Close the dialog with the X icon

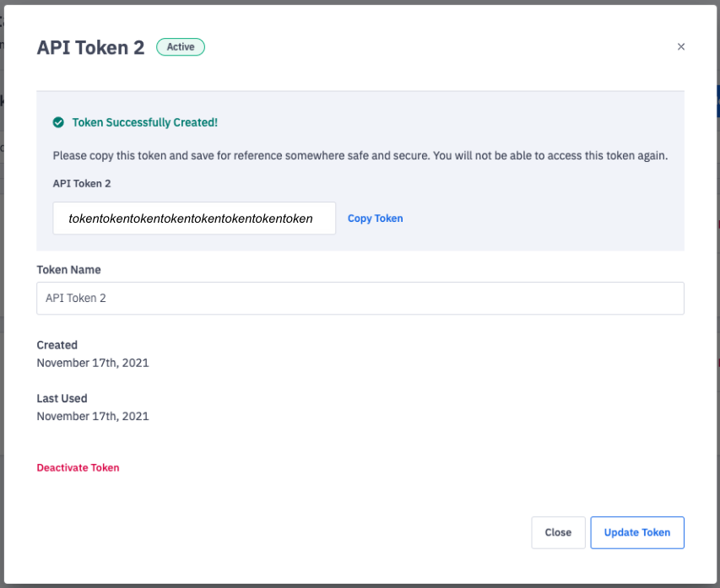[x=681, y=47]
